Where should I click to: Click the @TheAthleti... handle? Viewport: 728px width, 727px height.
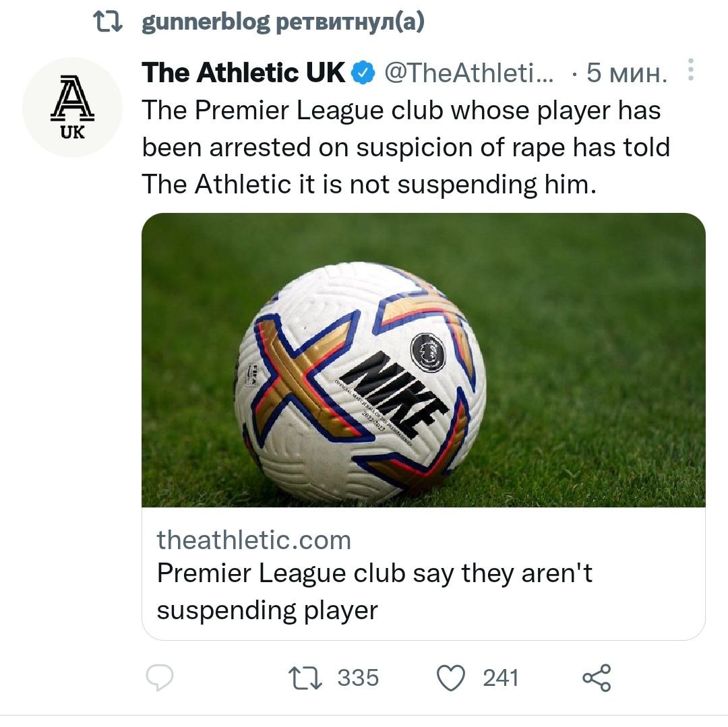[x=468, y=73]
